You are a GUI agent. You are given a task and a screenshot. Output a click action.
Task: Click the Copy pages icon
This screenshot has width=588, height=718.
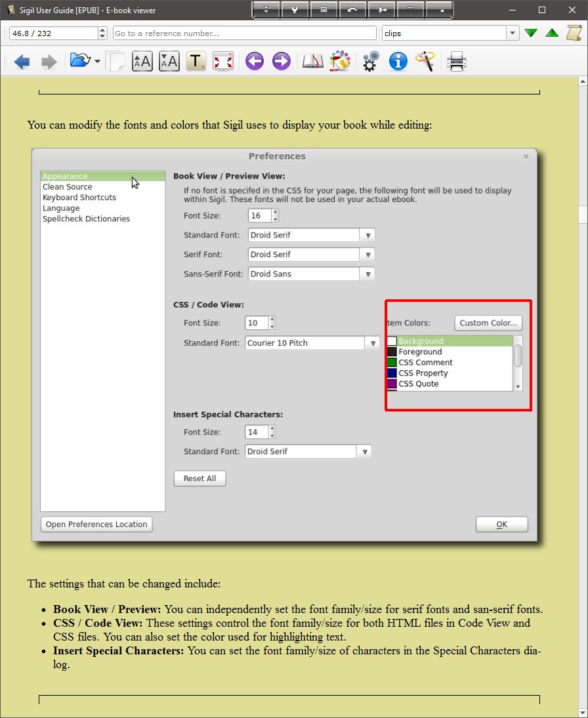(115, 61)
